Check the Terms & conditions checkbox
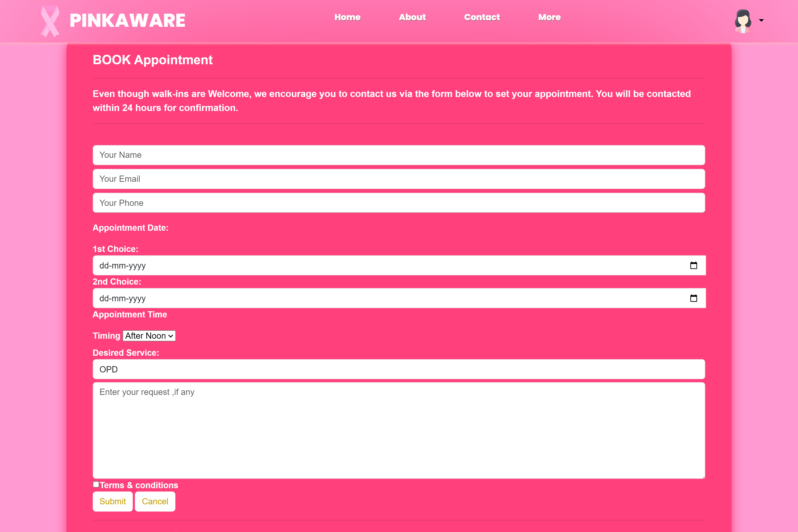The image size is (798, 532). 96,484
